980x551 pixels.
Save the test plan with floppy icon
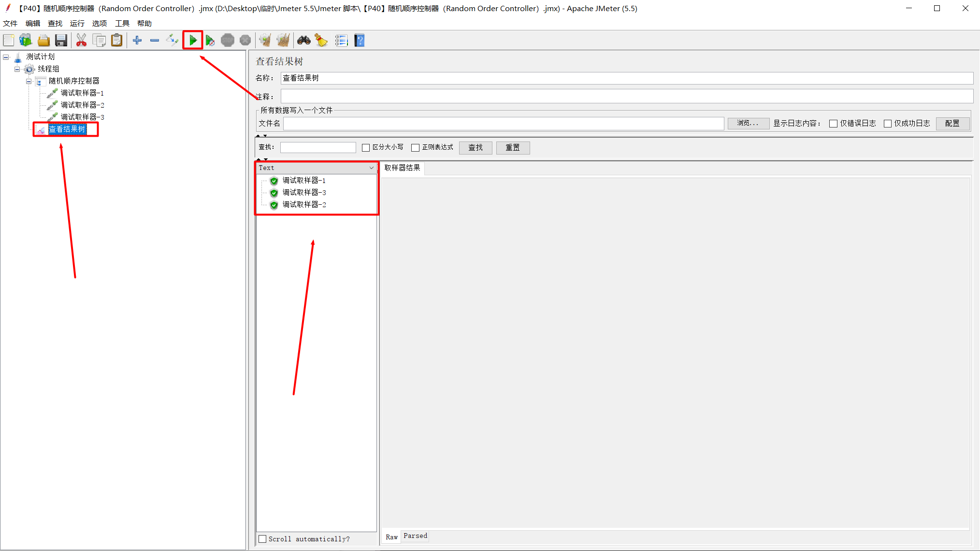(x=61, y=41)
